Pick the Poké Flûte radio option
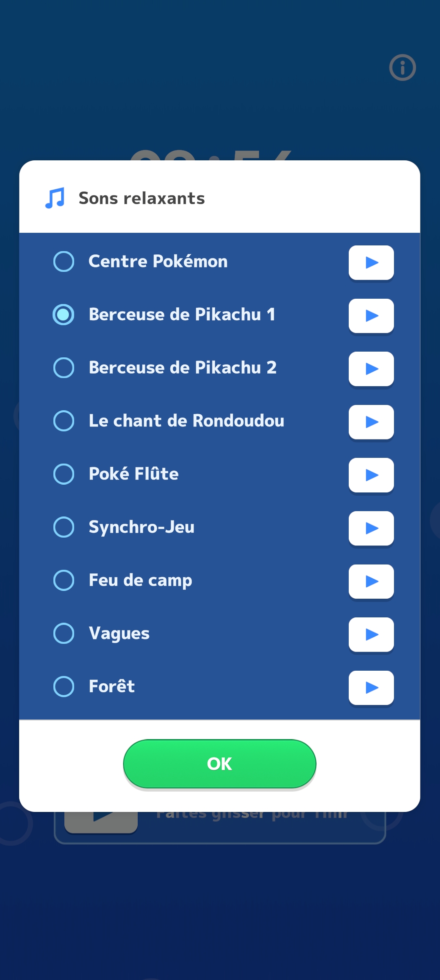Image resolution: width=440 pixels, height=980 pixels. click(x=64, y=474)
